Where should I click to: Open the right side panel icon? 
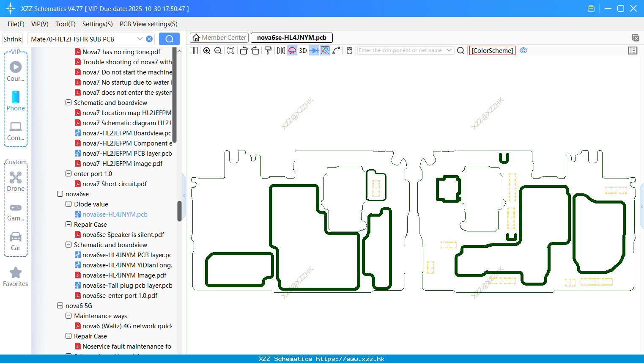(x=633, y=50)
